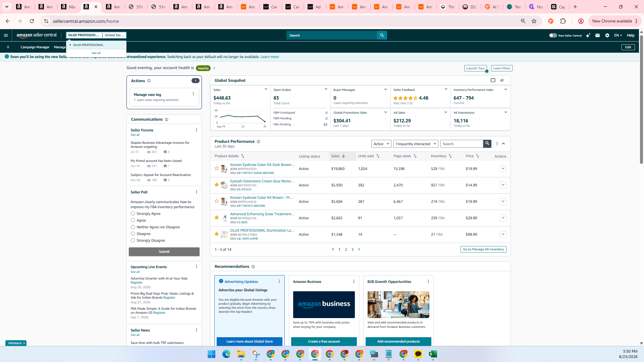This screenshot has width=644, height=362.
Task: Click the Help menu item
Action: tap(631, 35)
